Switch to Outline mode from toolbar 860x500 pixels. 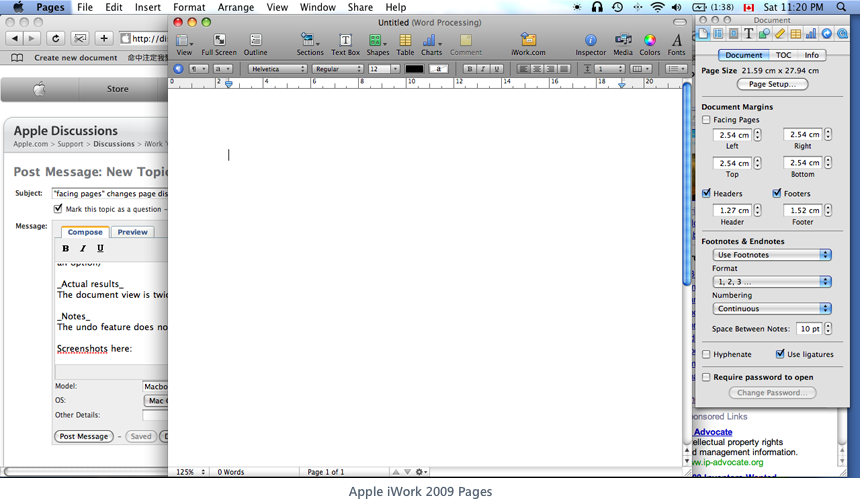(x=255, y=44)
